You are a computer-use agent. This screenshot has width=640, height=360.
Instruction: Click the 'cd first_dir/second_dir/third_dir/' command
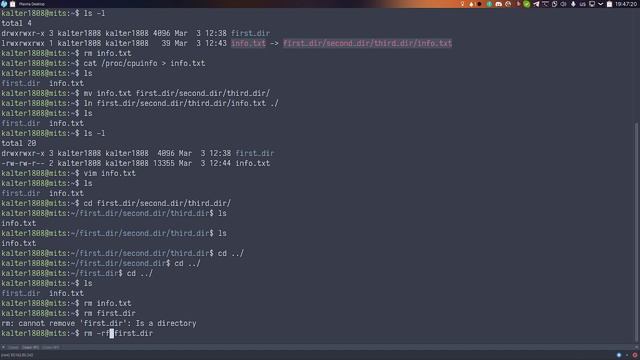(x=157, y=203)
